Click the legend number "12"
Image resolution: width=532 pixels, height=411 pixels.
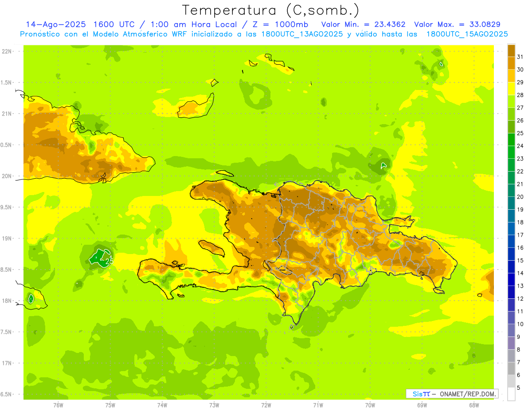(x=520, y=298)
